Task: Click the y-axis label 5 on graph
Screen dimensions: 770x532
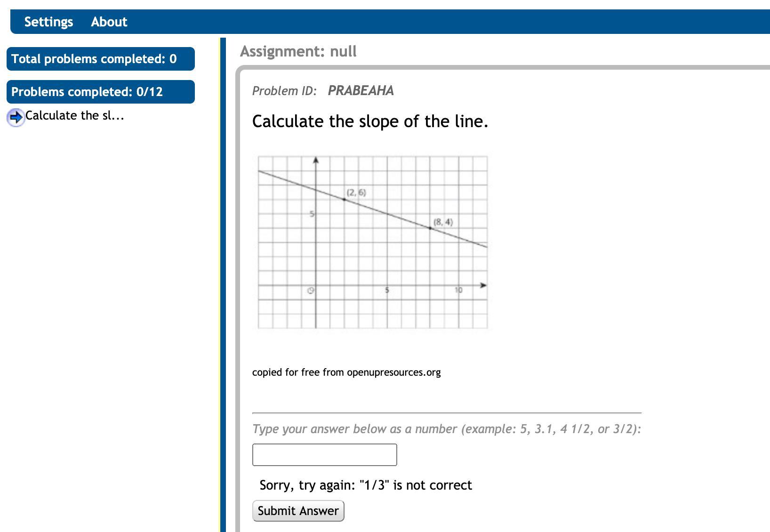Action: (311, 214)
